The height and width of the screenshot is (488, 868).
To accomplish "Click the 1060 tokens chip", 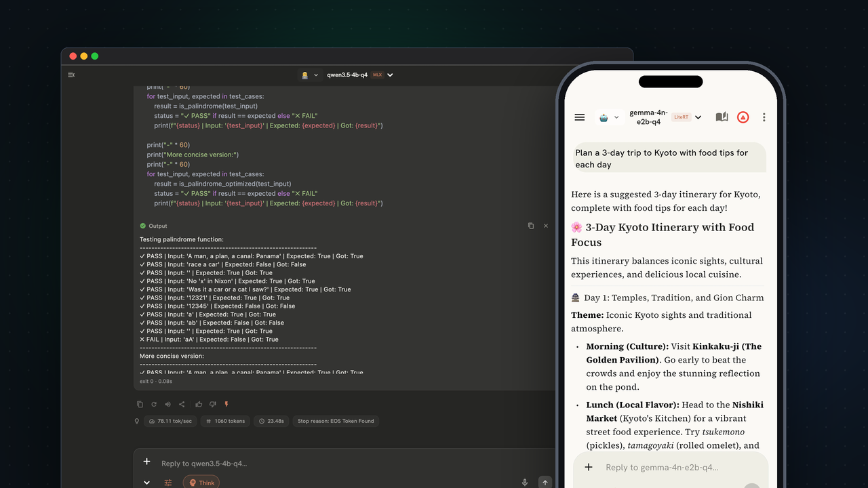I will 224,421.
